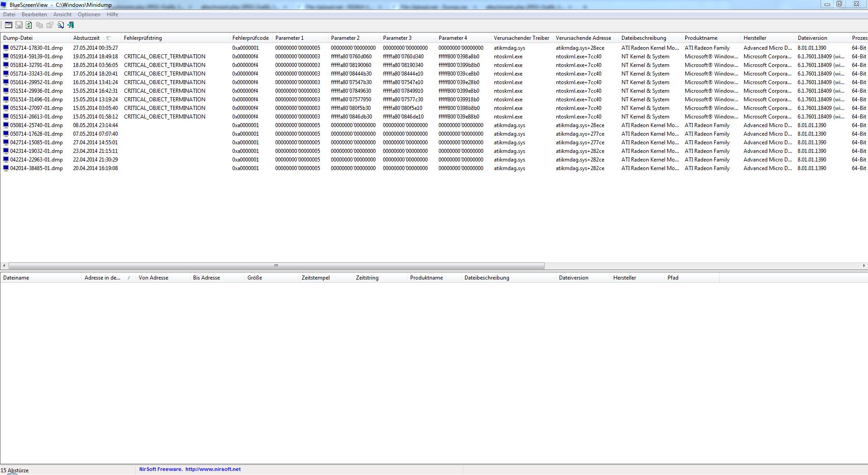Select CRITICAL_OBJECT_TERMINATION in 19.05.2014 row

pyautogui.click(x=165, y=56)
